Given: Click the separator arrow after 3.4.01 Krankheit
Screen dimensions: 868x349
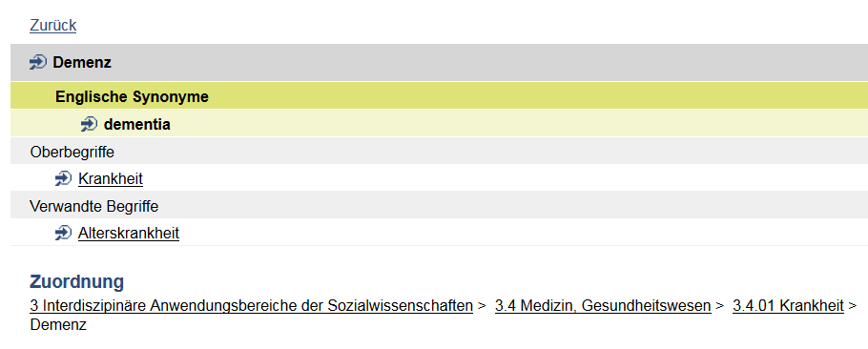Looking at the screenshot, I should click(x=853, y=305).
